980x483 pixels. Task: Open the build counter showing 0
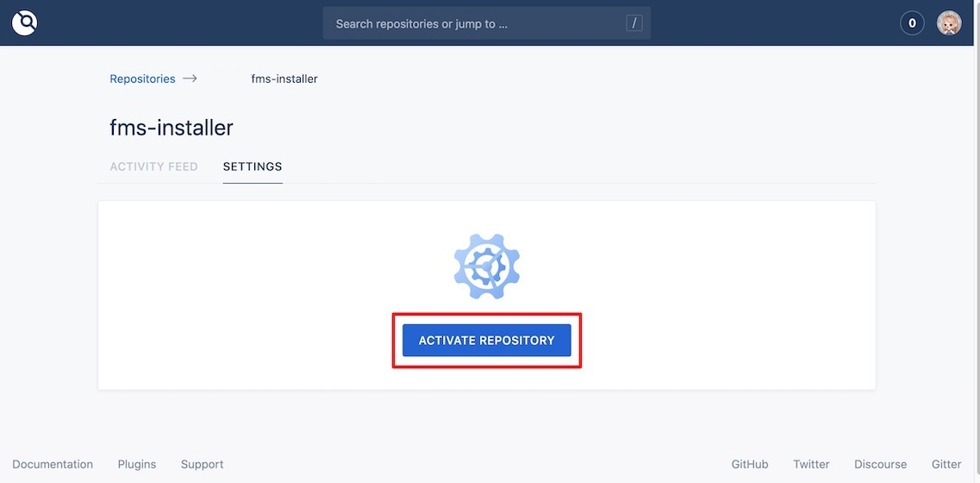pyautogui.click(x=912, y=23)
